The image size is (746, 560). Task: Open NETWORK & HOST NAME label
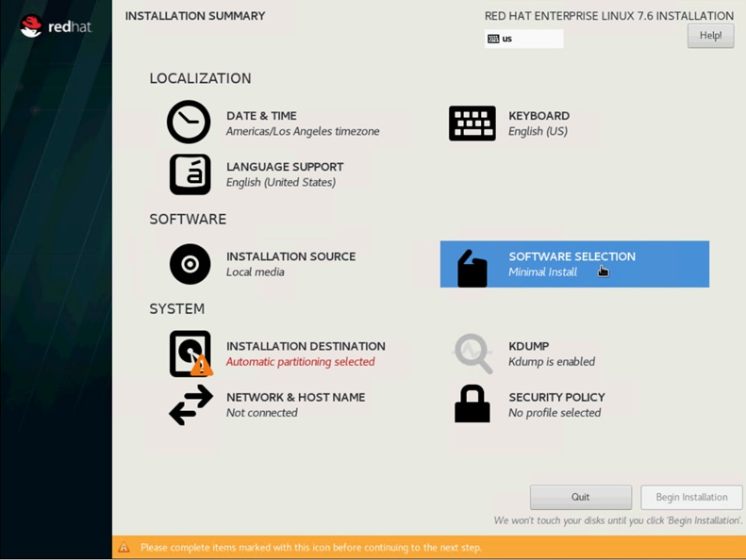pos(295,397)
